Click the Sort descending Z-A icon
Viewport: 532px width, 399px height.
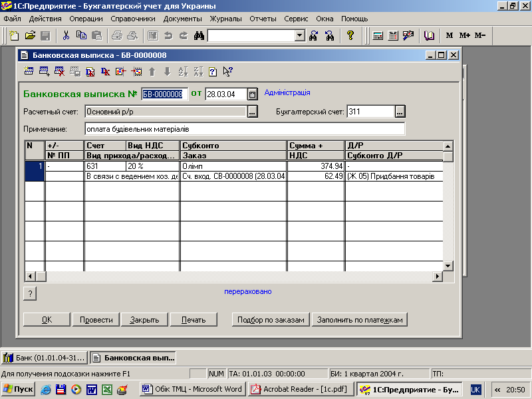tap(198, 72)
